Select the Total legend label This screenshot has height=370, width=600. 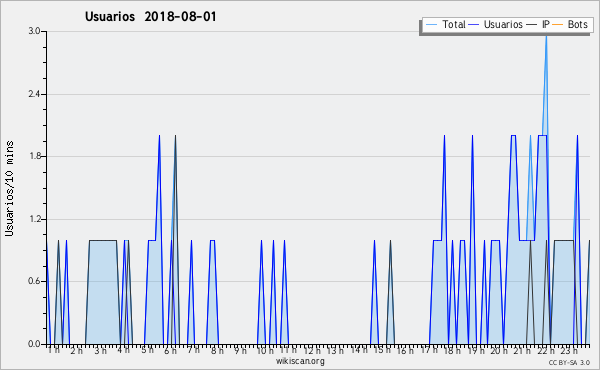click(454, 24)
